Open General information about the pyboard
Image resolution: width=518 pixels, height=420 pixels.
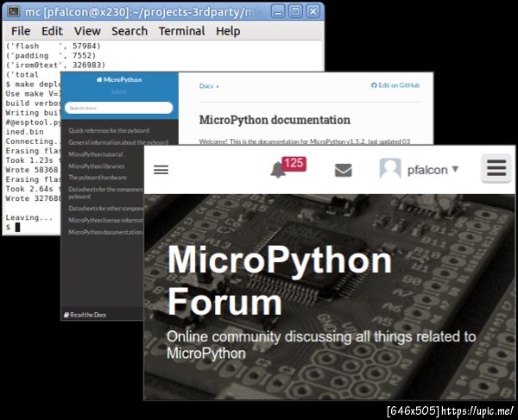coord(118,142)
